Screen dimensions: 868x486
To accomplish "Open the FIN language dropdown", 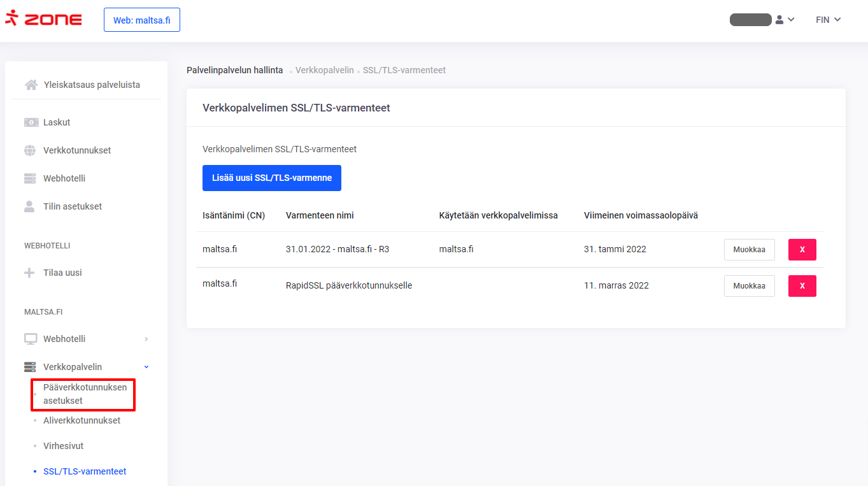I will click(828, 20).
